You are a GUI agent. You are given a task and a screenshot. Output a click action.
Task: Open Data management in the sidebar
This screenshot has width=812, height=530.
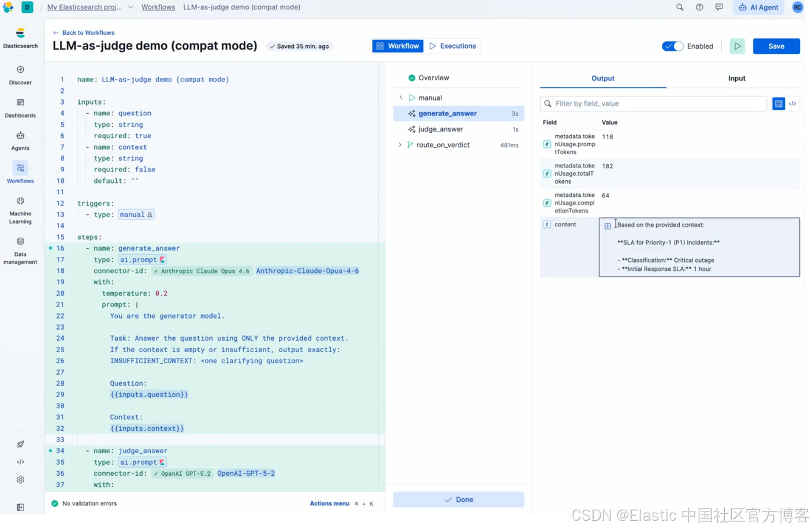(x=20, y=251)
